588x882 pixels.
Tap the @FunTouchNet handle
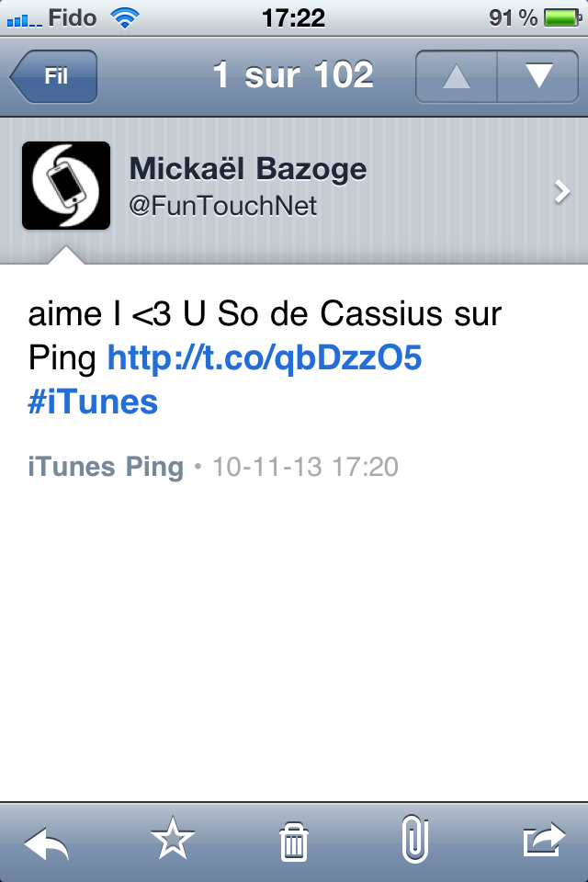coord(223,206)
